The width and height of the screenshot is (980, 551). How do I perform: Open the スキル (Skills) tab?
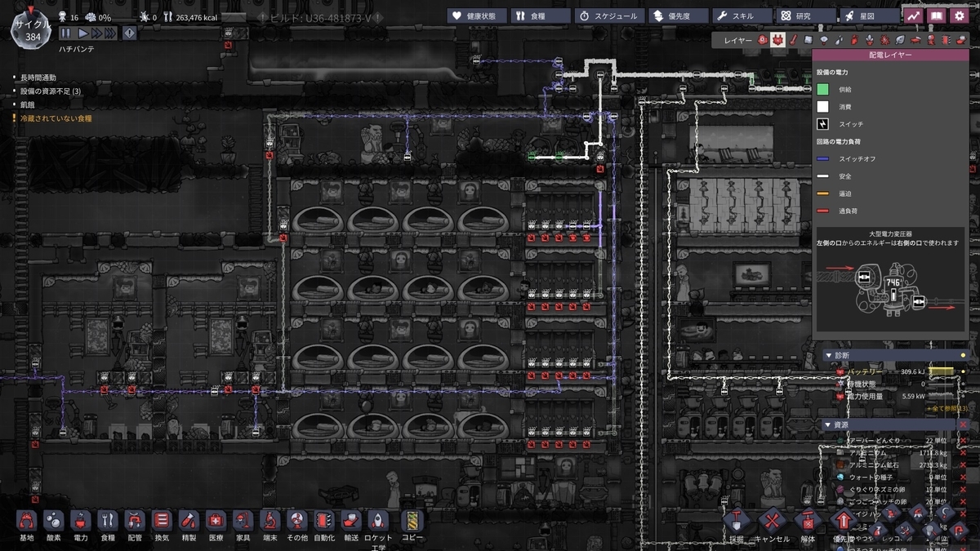coord(741,16)
